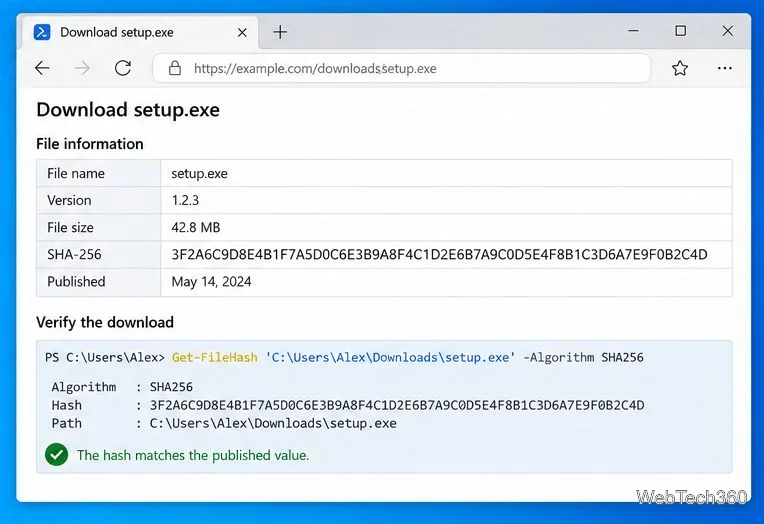Click the 'Get-FileHash' command text

coord(214,357)
